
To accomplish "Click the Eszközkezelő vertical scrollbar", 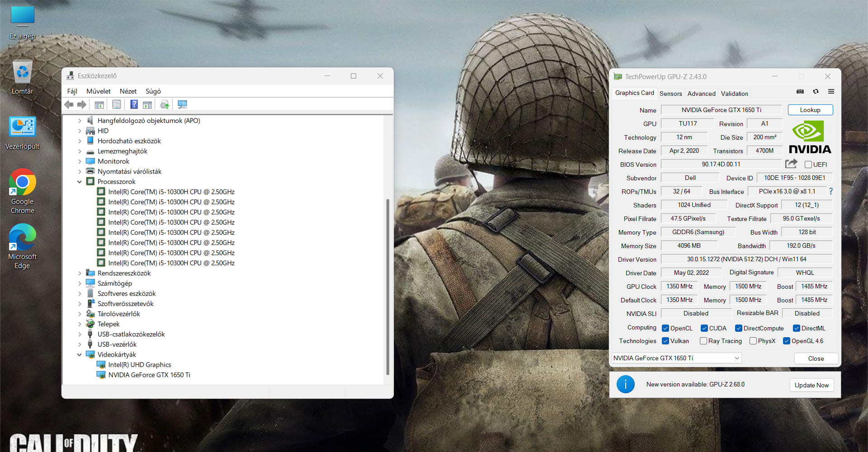I will pos(388,287).
